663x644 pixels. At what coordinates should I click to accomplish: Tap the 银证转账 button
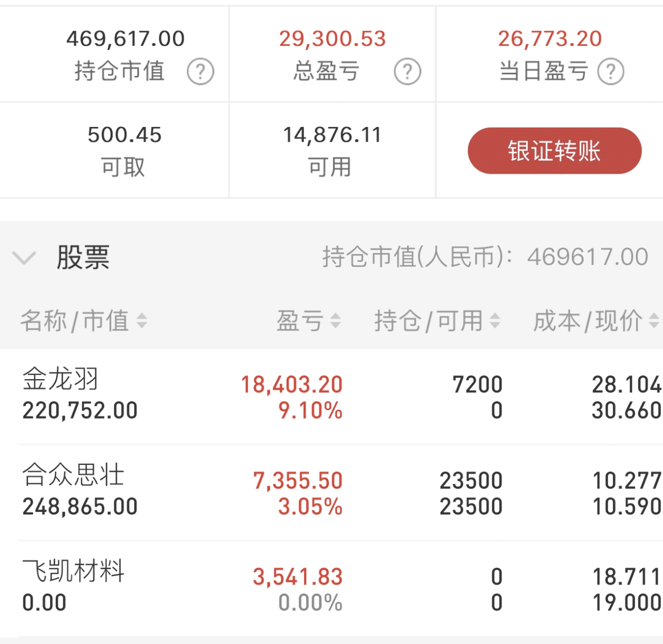(555, 151)
